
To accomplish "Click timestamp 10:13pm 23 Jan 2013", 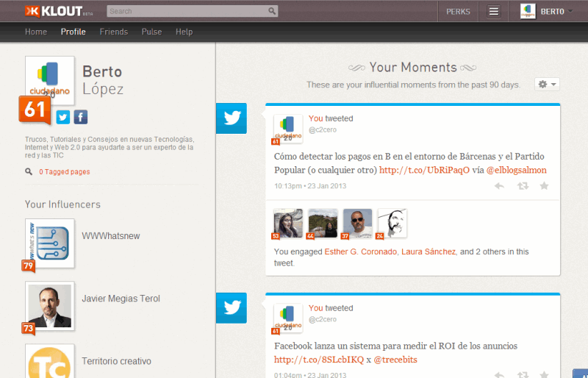I will coord(310,186).
